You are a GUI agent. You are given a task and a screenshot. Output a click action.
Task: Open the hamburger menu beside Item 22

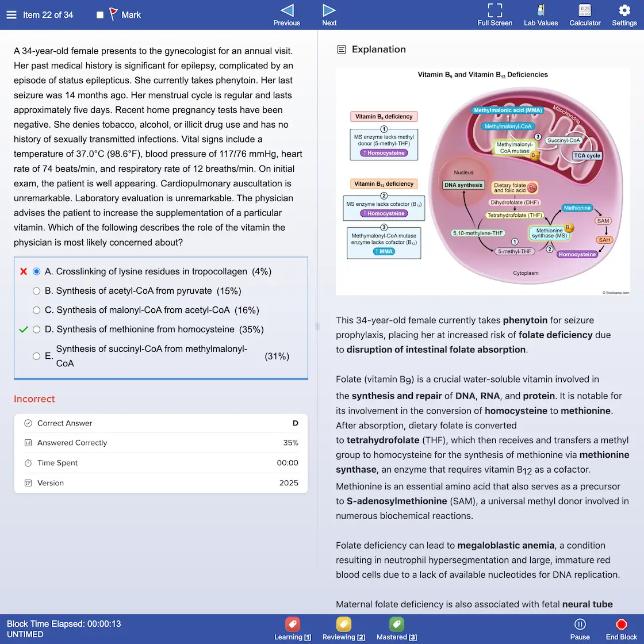click(11, 15)
